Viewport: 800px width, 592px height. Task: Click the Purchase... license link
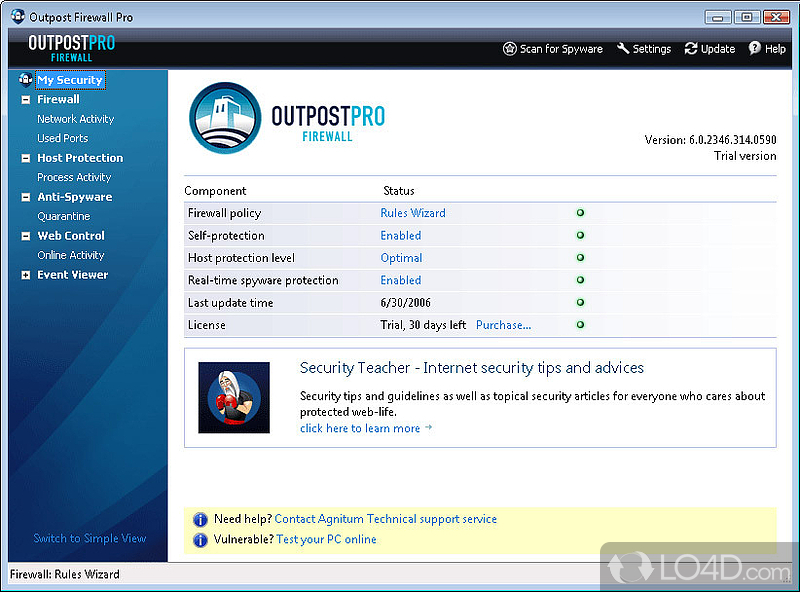[x=504, y=325]
